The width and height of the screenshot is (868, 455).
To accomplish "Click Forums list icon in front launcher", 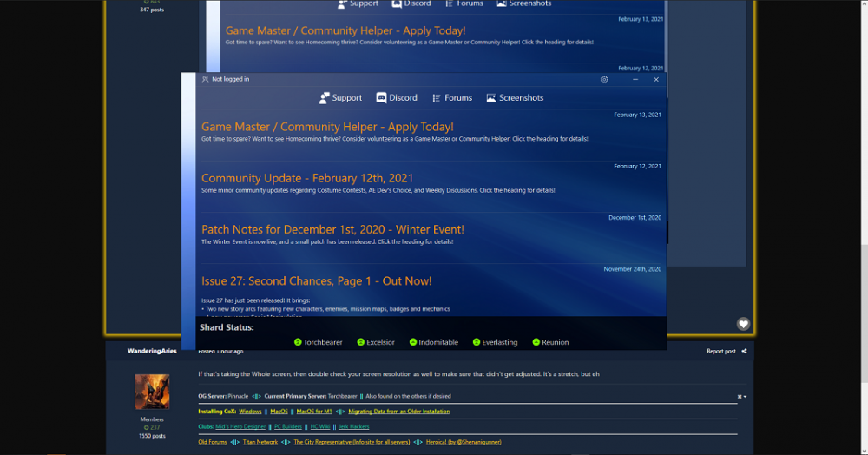I will (437, 98).
